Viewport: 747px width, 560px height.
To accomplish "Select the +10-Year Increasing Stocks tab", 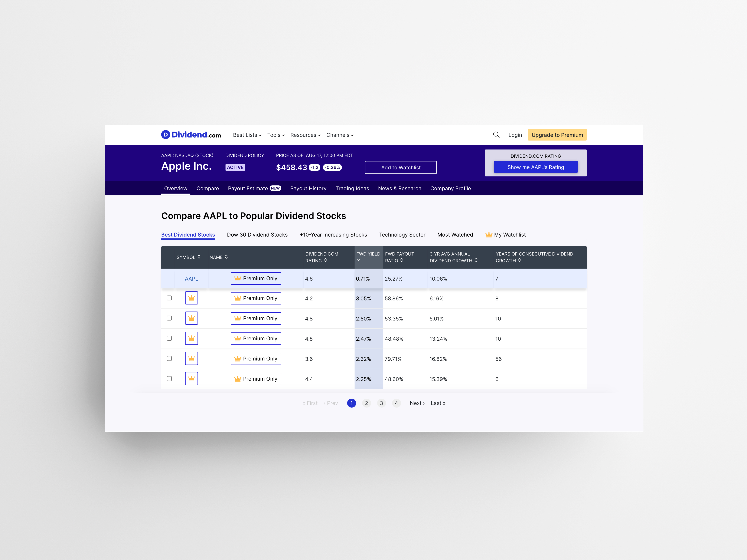I will (333, 235).
